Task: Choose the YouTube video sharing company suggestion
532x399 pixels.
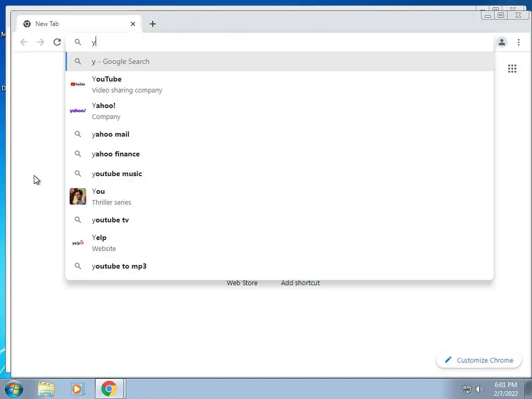Action: pyautogui.click(x=280, y=84)
